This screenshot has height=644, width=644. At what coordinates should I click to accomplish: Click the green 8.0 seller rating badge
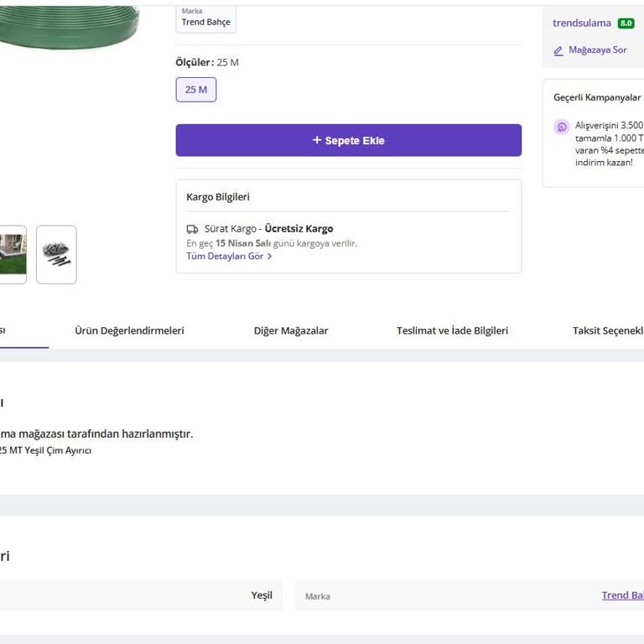click(x=626, y=23)
